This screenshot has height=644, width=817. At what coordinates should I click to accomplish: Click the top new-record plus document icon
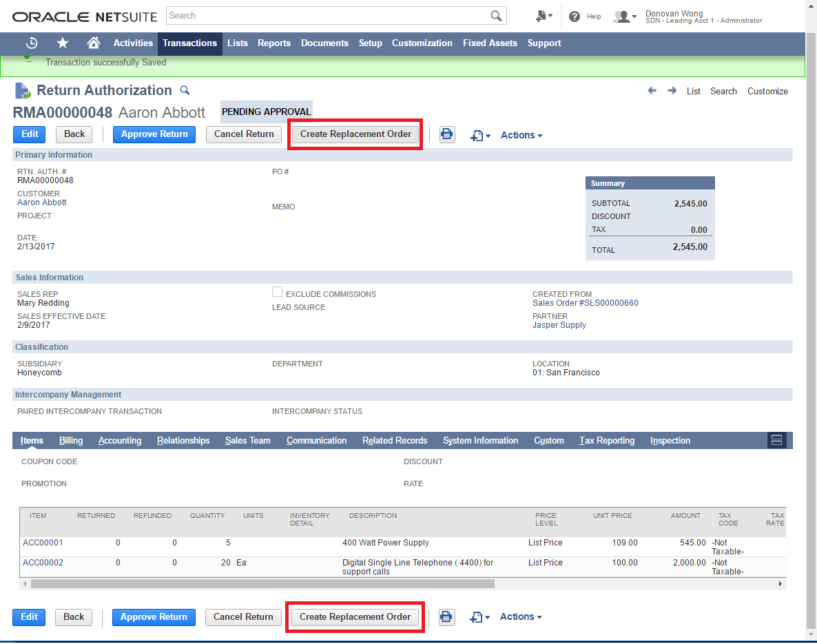point(480,136)
